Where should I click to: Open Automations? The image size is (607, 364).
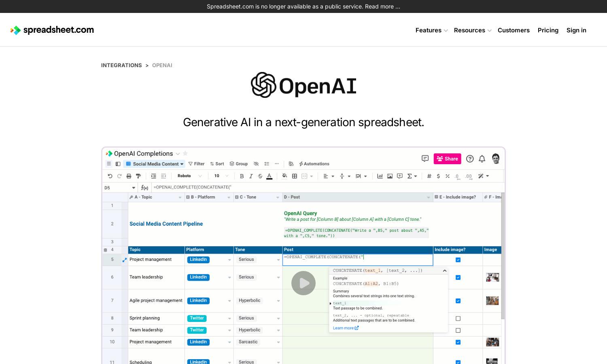(x=314, y=164)
